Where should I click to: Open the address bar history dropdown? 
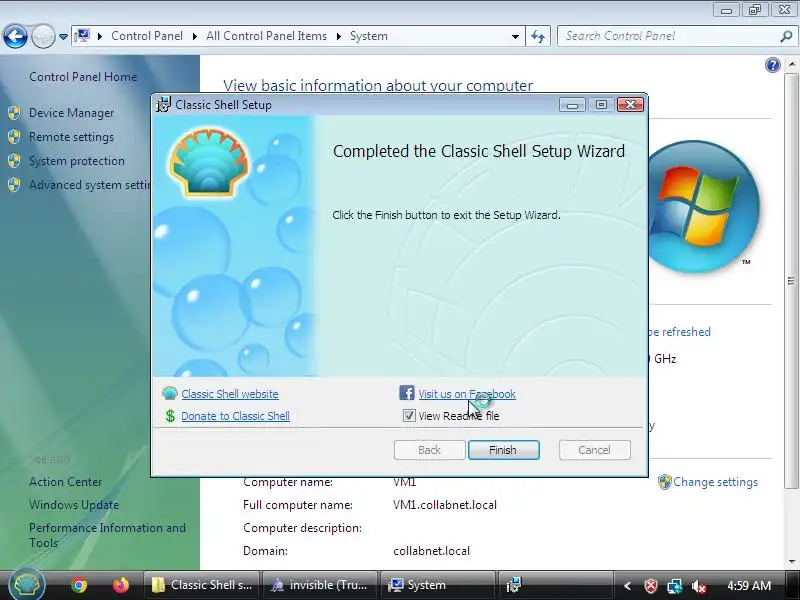tap(515, 36)
